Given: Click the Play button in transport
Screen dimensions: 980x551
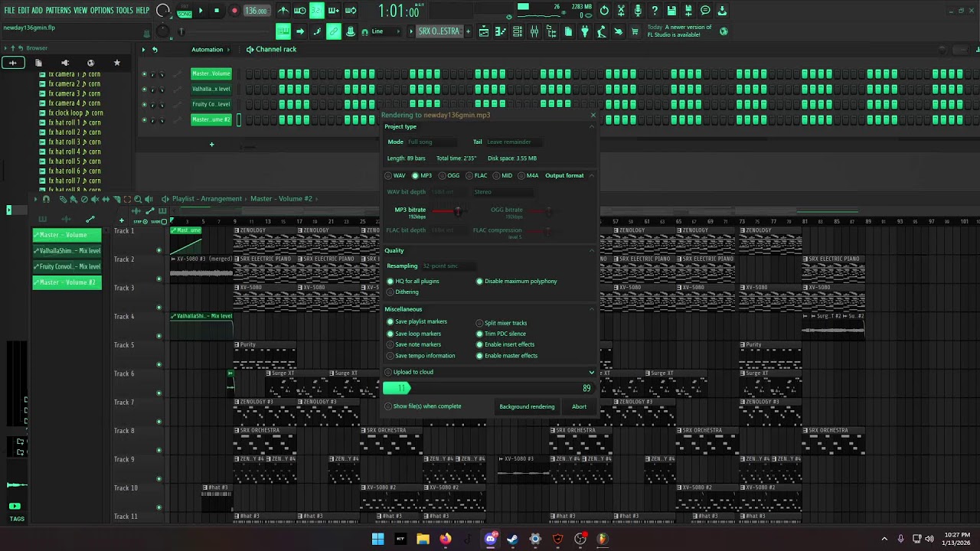Looking at the screenshot, I should tap(201, 11).
